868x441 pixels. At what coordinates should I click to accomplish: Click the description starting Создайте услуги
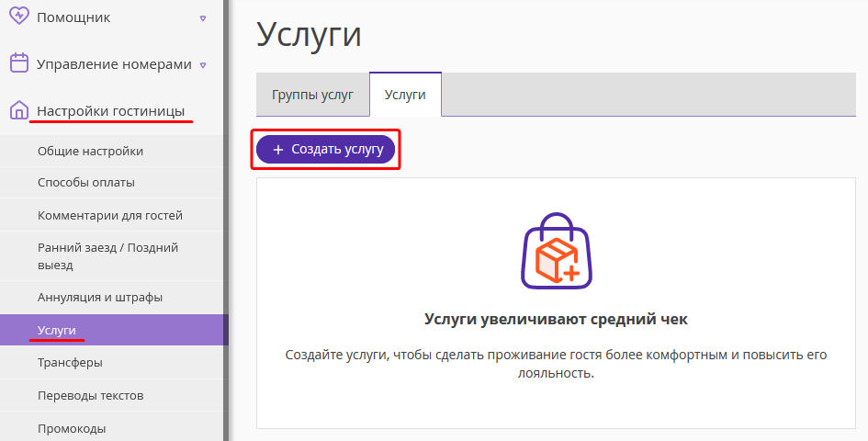[556, 364]
